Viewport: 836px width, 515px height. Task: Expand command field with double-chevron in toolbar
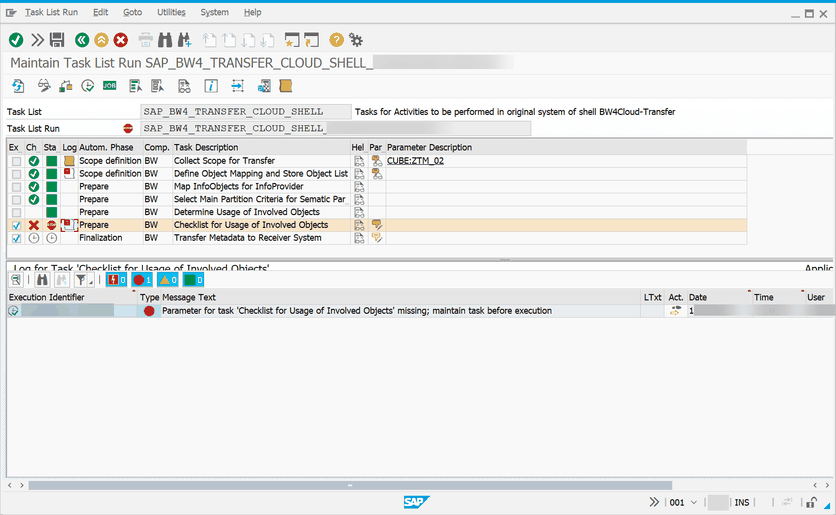37,40
